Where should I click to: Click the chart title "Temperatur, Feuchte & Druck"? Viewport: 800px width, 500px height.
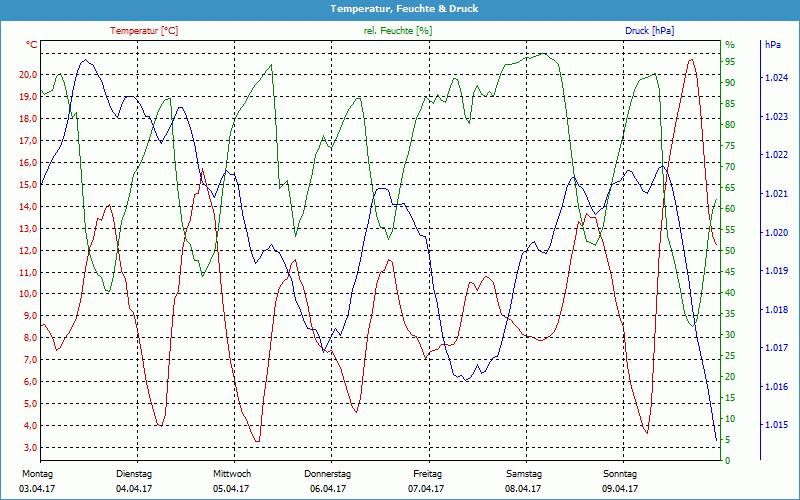pos(404,9)
